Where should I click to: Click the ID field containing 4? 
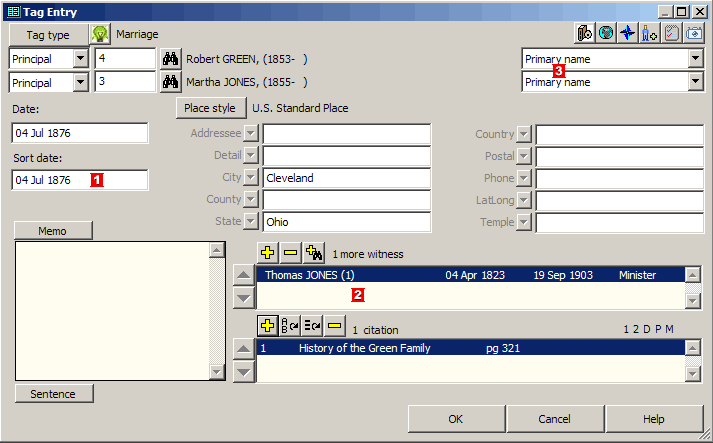[x=125, y=58]
